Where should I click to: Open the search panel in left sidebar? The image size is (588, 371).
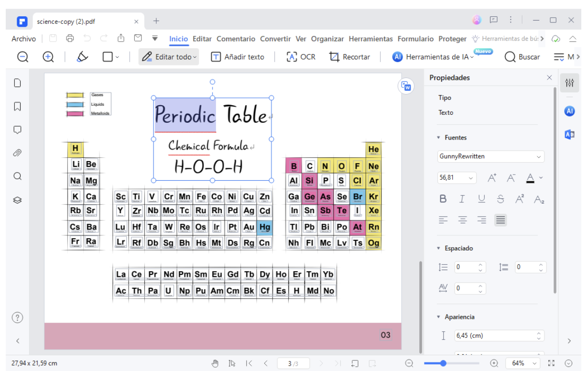(x=18, y=176)
